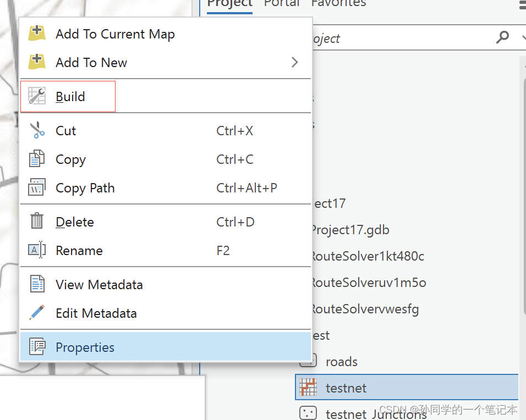The width and height of the screenshot is (526, 420).
Task: Select the testnet_Junctions feature class
Action: [x=376, y=413]
